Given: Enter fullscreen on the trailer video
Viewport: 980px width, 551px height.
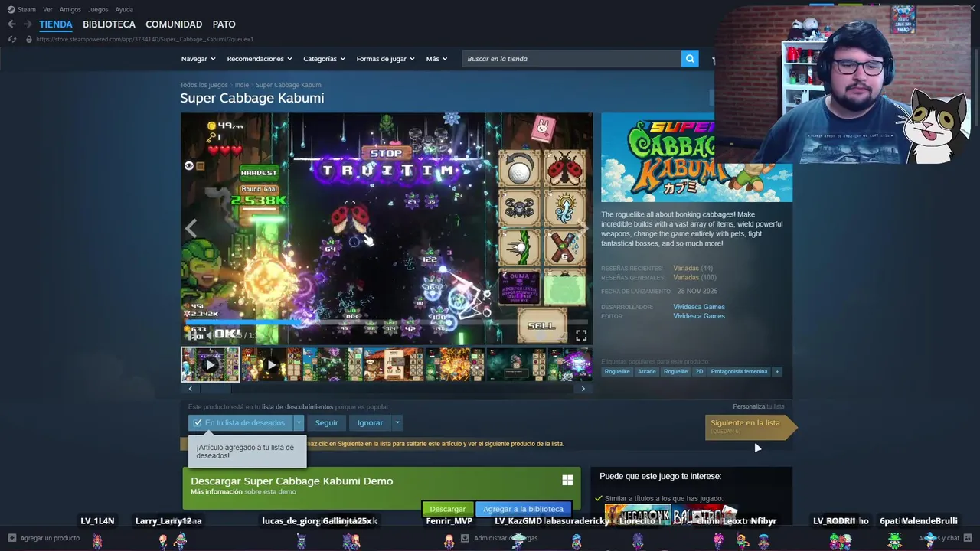Looking at the screenshot, I should point(581,335).
